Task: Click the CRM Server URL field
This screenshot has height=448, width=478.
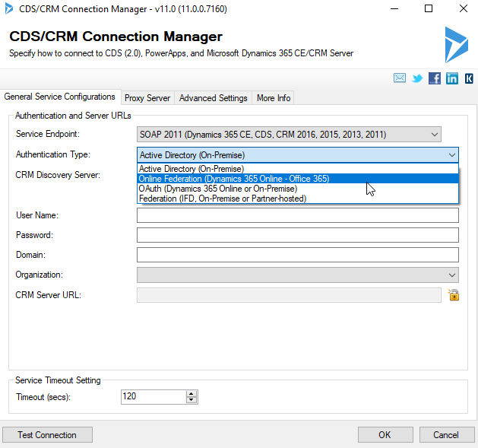Action: [x=289, y=295]
